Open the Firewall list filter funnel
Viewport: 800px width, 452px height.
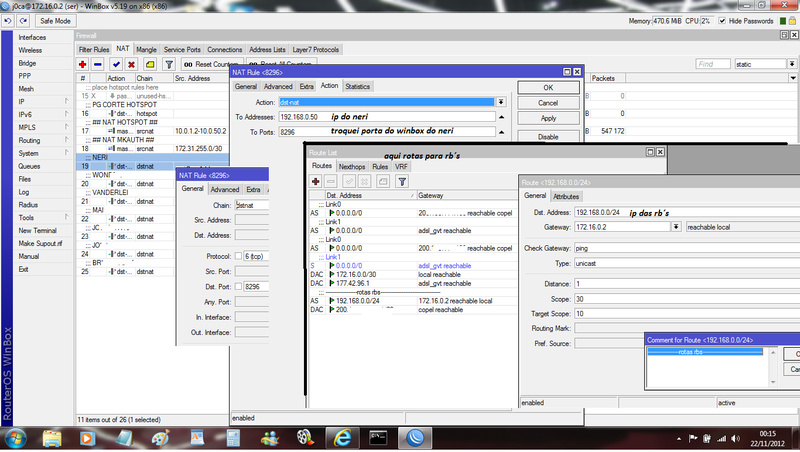169,64
